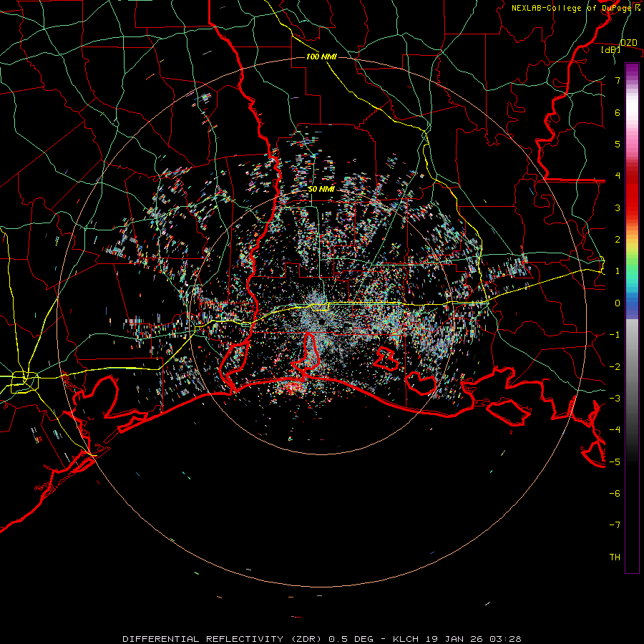The image size is (644, 644).
Task: Click the ZDR color scale bar
Action: [x=632, y=318]
